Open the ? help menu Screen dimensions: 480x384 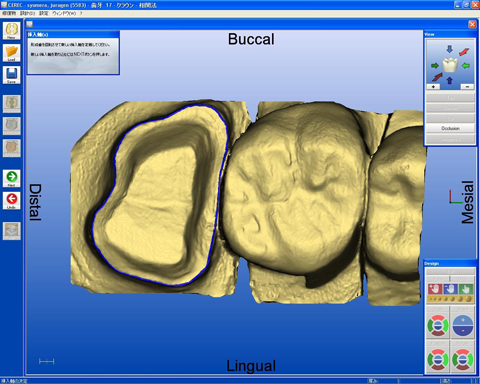81,13
